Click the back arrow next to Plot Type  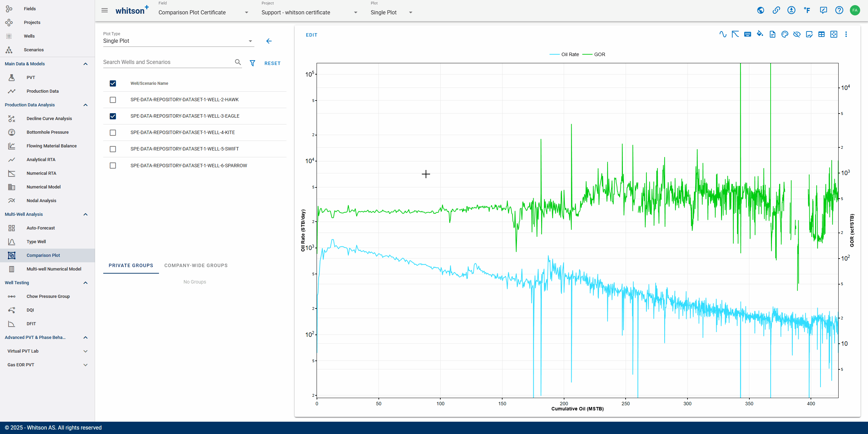(269, 41)
